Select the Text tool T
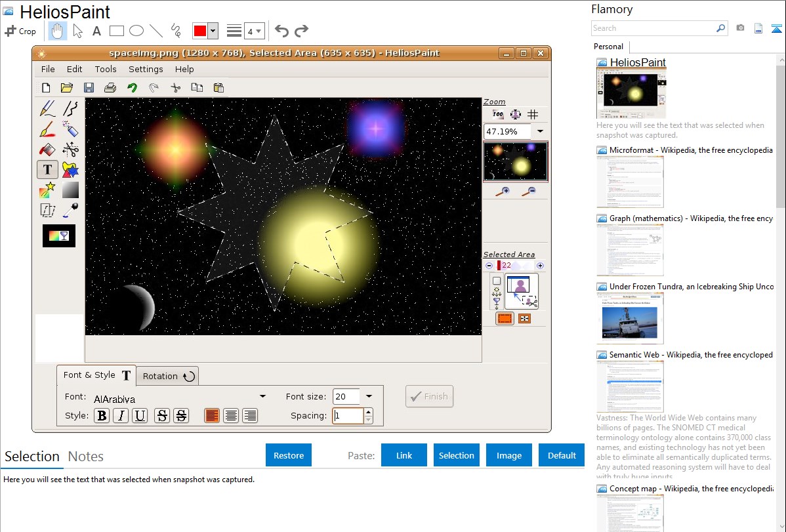Screen dimensions: 786x532 [x=48, y=169]
